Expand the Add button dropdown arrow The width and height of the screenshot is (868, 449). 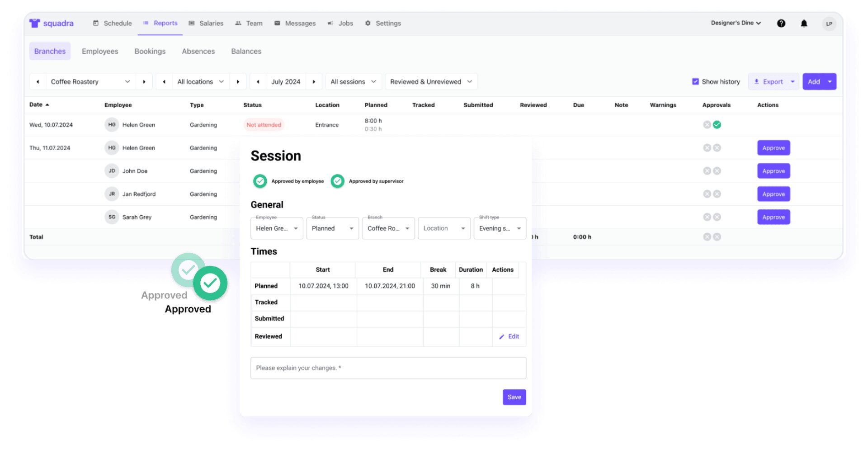[830, 82]
